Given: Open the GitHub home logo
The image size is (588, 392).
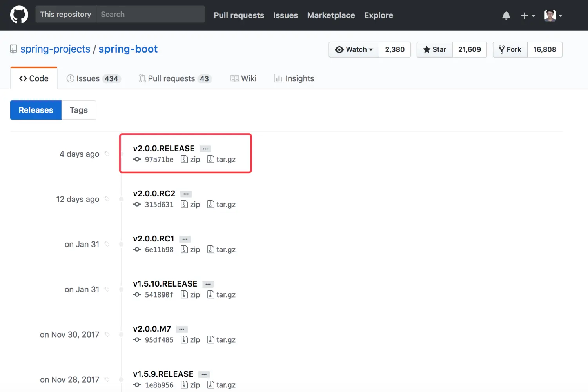Looking at the screenshot, I should (19, 15).
